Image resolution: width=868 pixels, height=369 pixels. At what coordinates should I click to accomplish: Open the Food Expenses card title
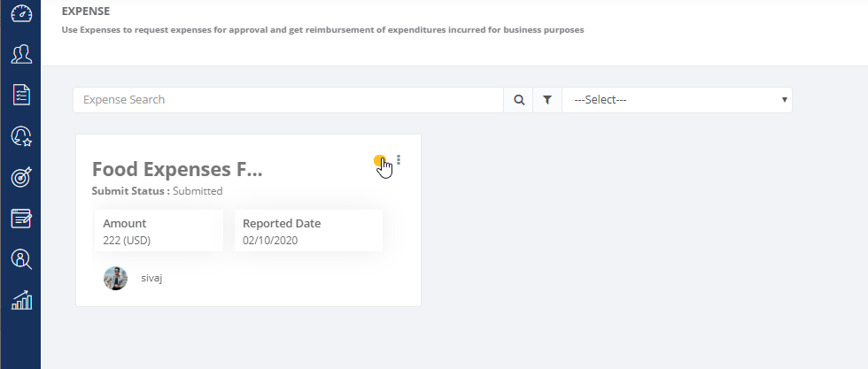pyautogui.click(x=177, y=169)
